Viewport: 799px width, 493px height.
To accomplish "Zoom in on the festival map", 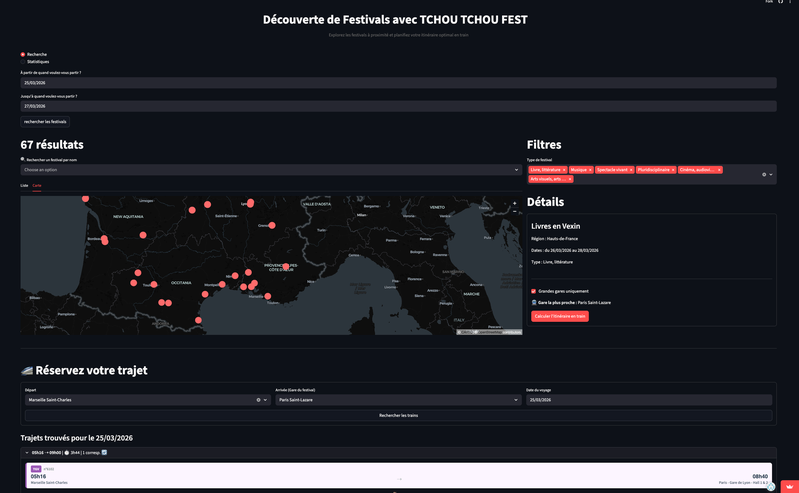I will [515, 203].
